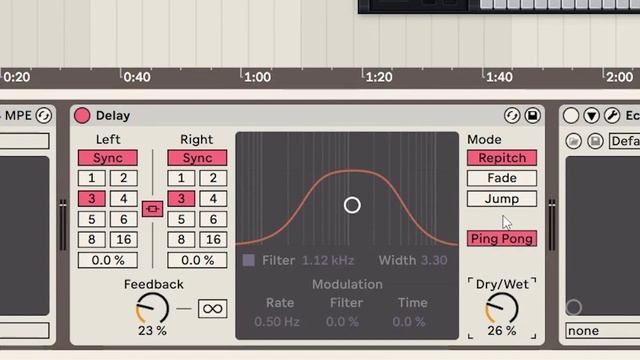Click the 2:00 timeline marker
640x360 pixels.
(619, 77)
